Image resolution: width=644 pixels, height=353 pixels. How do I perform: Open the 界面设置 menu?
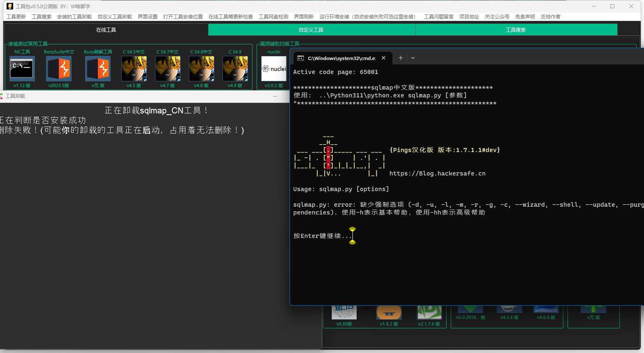coord(148,17)
